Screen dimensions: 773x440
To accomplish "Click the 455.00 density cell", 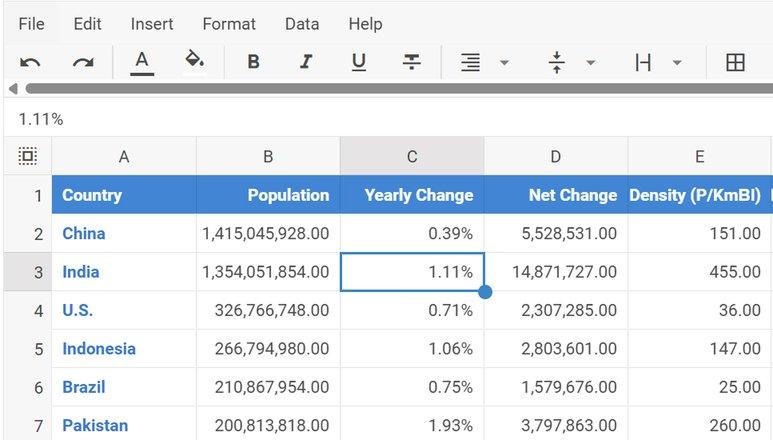I will point(700,272).
